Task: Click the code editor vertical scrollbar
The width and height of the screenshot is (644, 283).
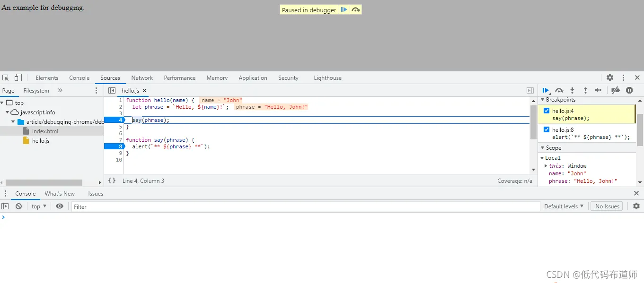Action: 533,122
